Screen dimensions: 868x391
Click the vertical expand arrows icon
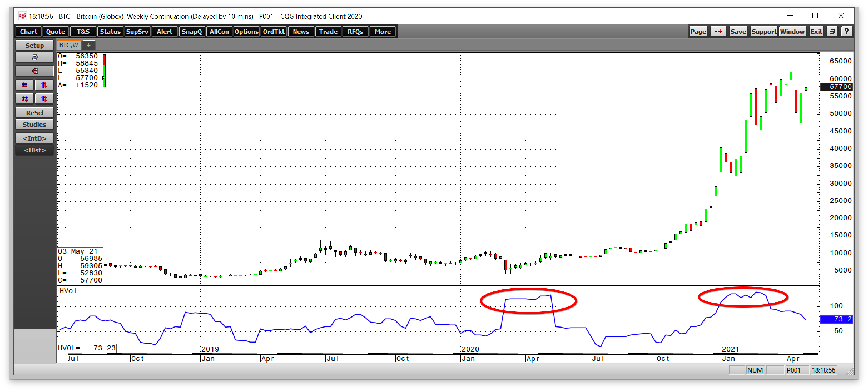(44, 85)
